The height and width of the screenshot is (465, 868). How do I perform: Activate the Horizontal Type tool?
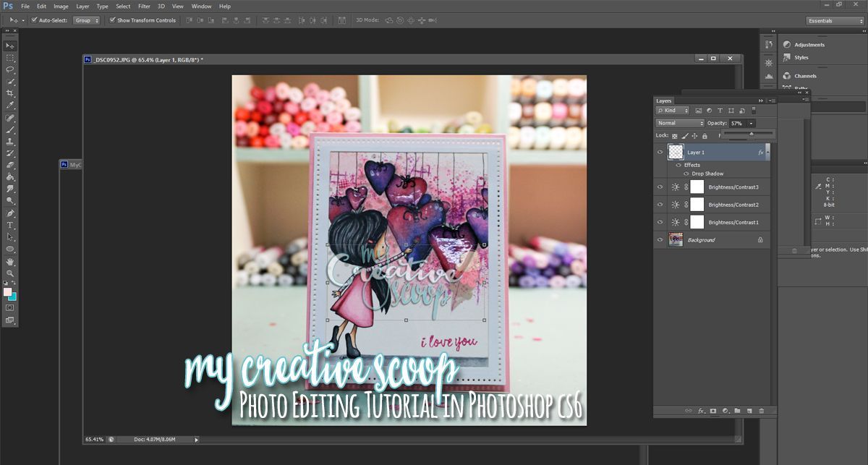coord(10,225)
